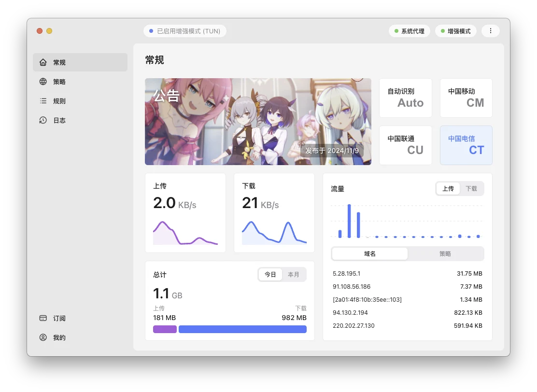This screenshot has height=392, width=537.
Task: Click the card icon beside 订阅
Action: [43, 318]
